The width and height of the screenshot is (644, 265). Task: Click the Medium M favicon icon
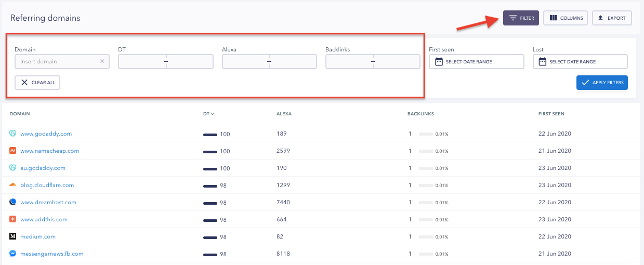(x=13, y=236)
